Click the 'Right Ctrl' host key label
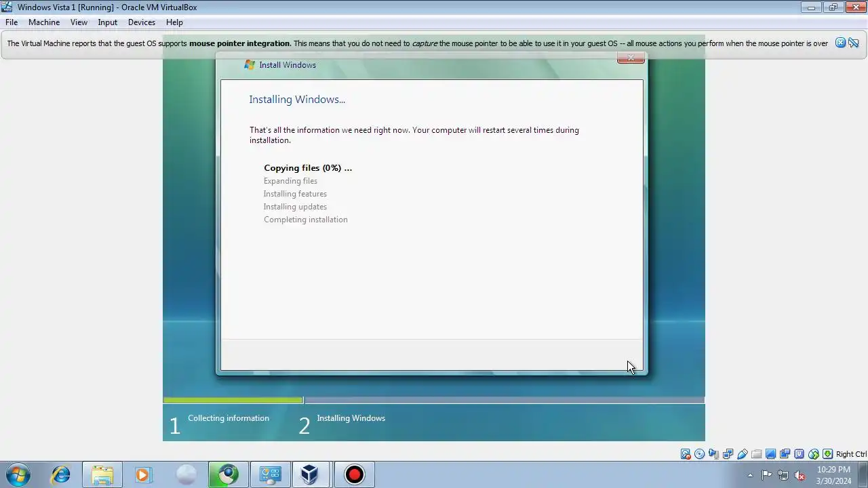Screen dimensions: 868x488 click(851, 454)
